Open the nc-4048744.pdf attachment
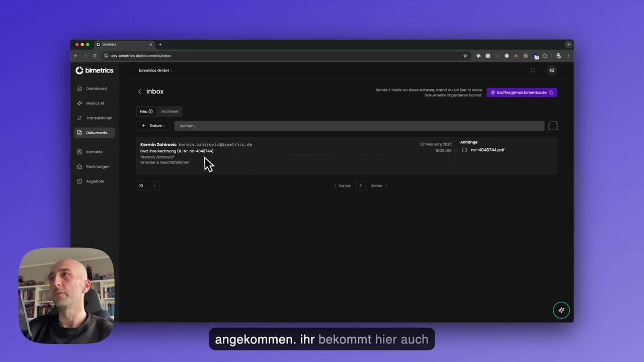The height and width of the screenshot is (362, 644). (x=488, y=150)
